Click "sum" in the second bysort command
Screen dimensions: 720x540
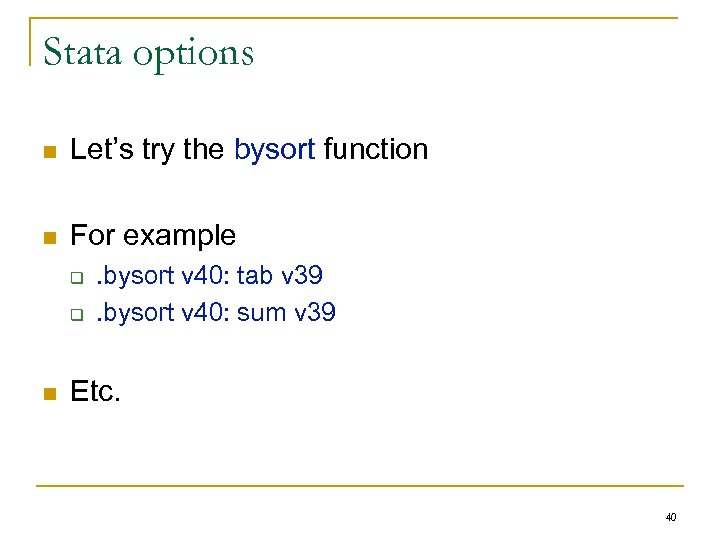[263, 313]
